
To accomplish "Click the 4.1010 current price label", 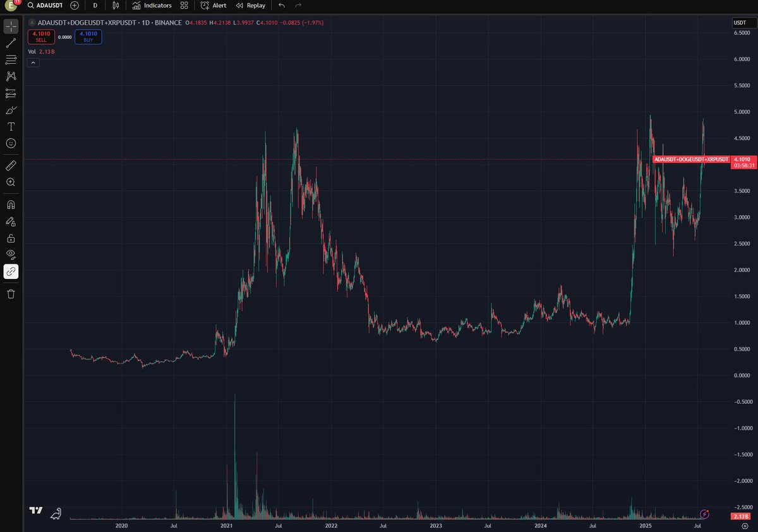I will tap(744, 163).
